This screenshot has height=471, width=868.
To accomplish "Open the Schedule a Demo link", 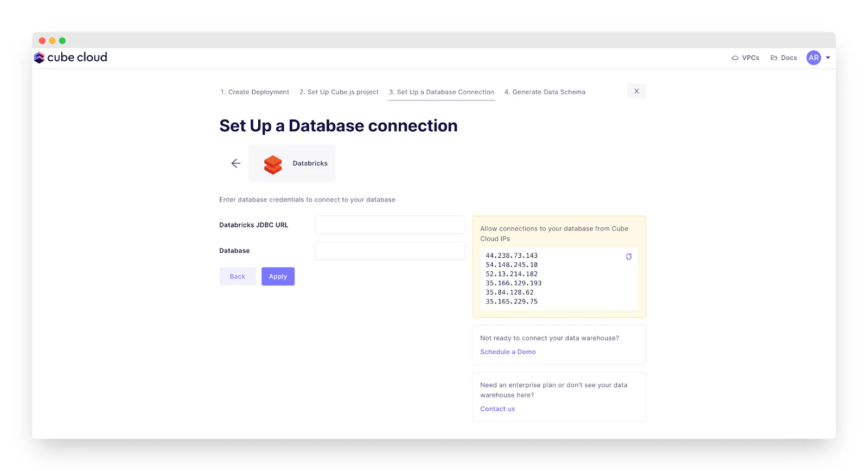I will point(508,352).
